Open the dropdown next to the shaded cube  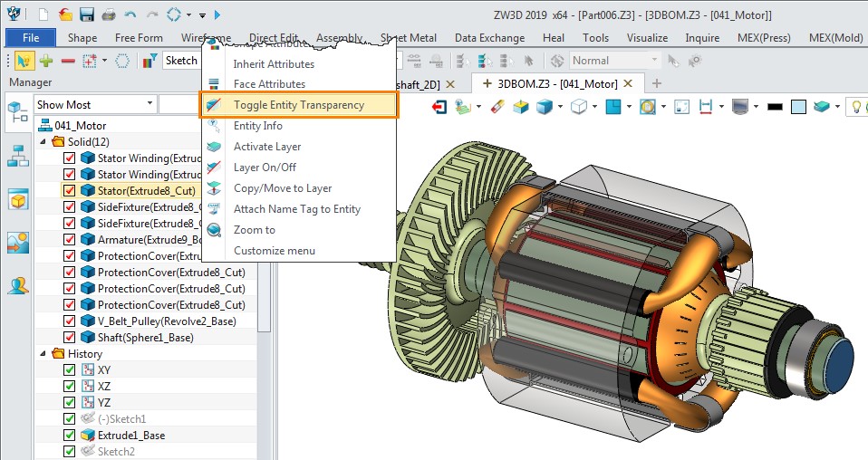[560, 106]
